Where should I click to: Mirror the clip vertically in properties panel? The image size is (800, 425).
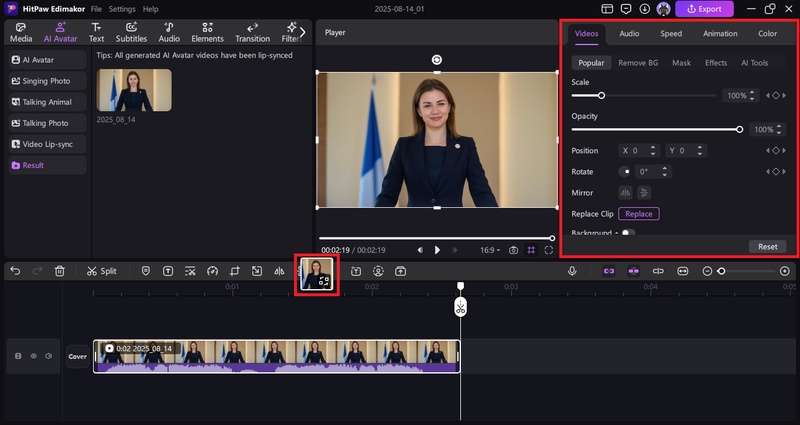(644, 193)
